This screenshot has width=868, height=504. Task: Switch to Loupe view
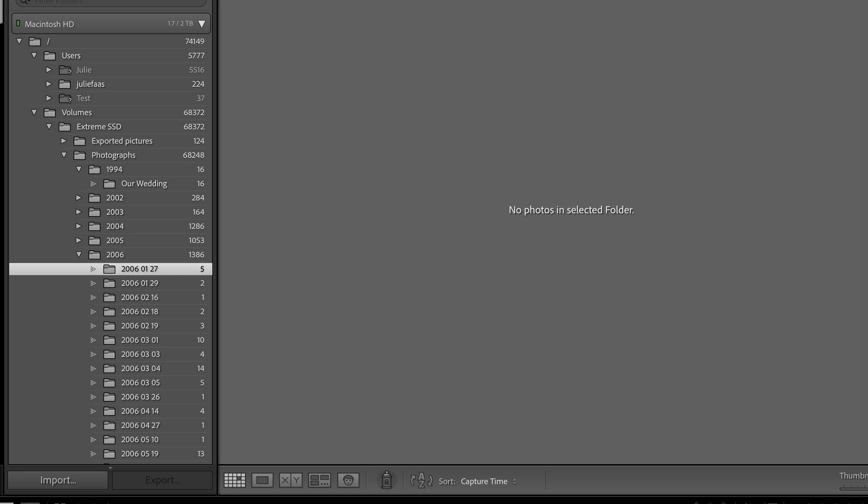click(x=262, y=480)
